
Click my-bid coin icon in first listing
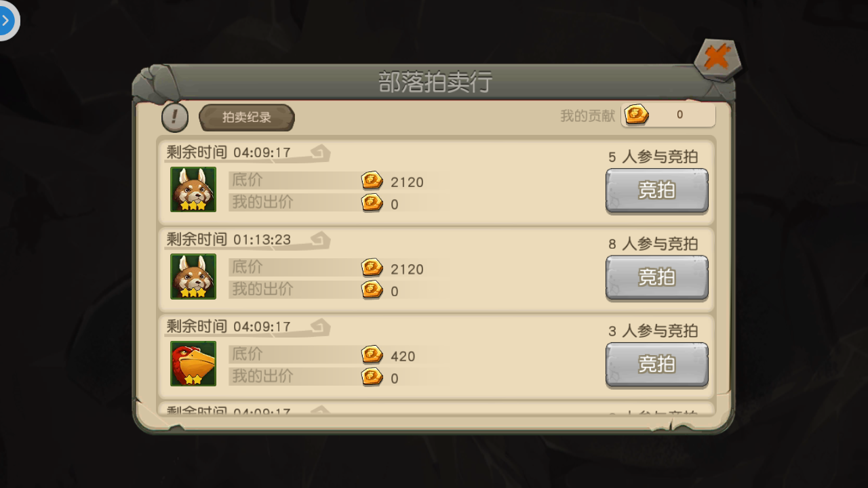(372, 203)
